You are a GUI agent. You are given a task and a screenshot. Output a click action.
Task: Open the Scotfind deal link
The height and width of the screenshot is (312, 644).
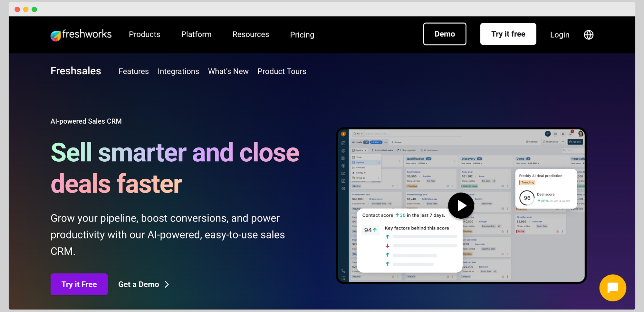(x=414, y=172)
